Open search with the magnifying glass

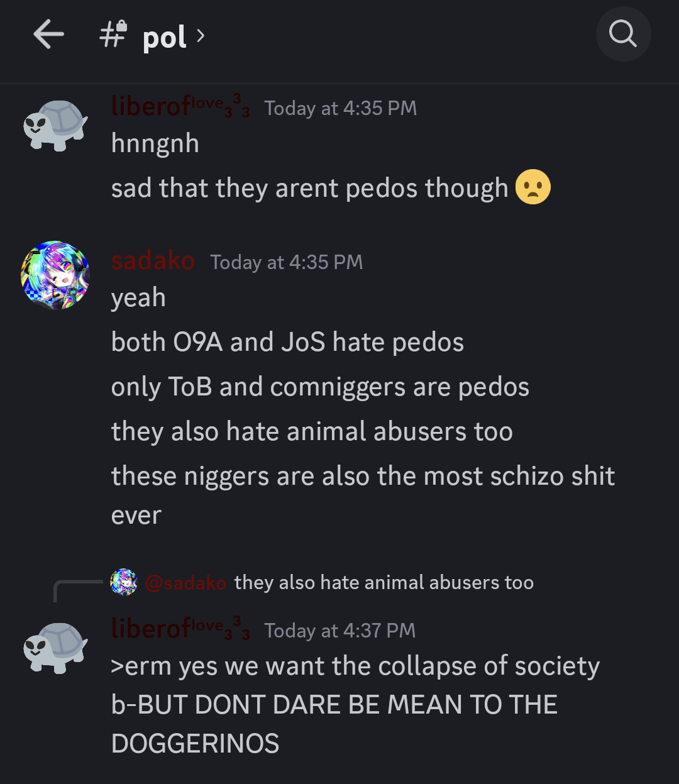click(x=623, y=34)
